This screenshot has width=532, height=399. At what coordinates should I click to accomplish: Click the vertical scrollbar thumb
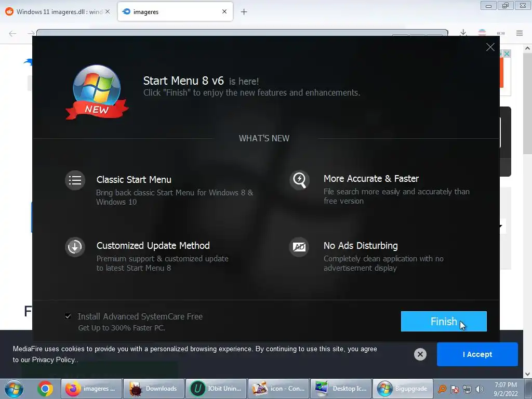coord(527,103)
